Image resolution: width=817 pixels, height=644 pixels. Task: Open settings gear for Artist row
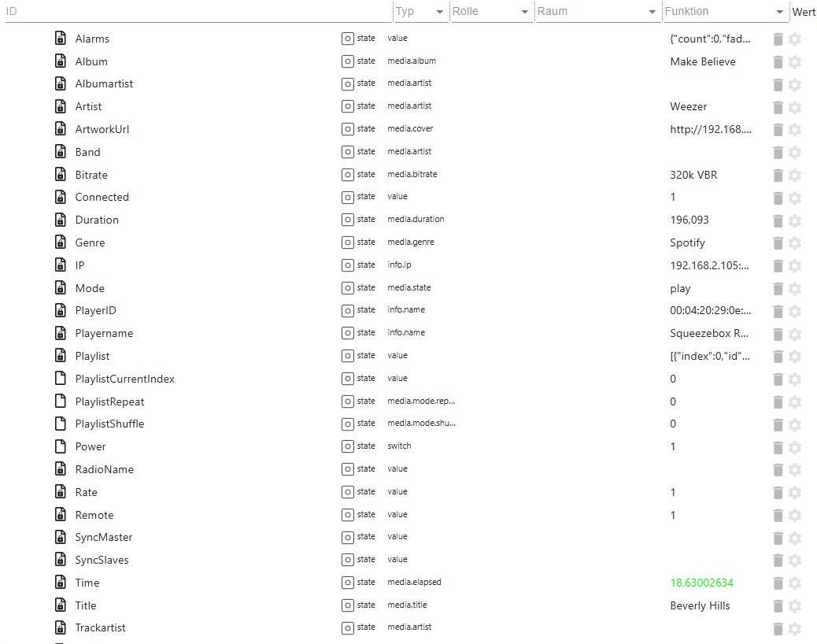point(795,107)
